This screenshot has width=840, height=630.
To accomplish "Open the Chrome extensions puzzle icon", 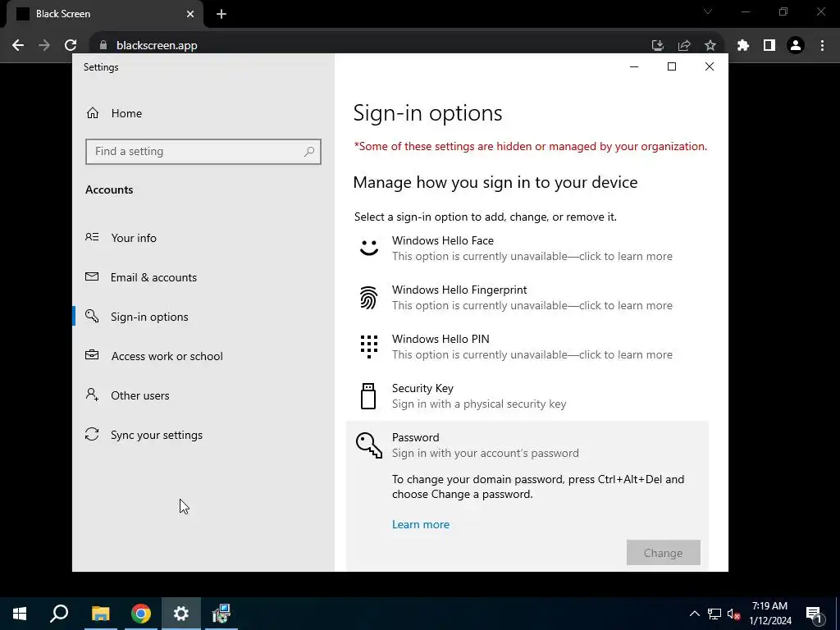I will click(743, 46).
